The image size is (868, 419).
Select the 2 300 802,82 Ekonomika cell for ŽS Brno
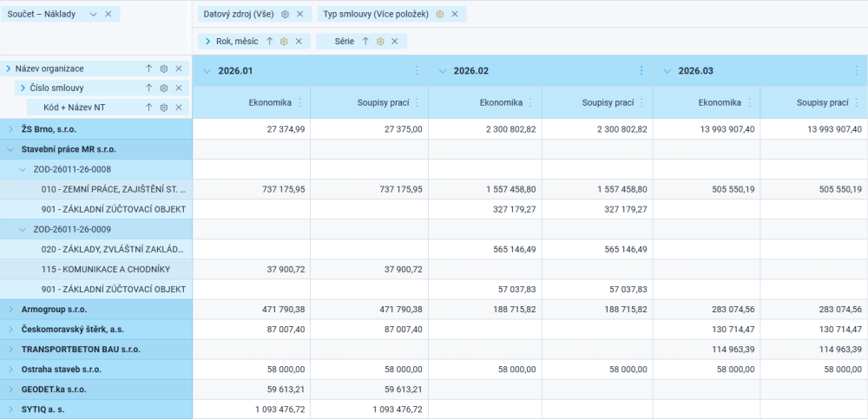(485, 129)
